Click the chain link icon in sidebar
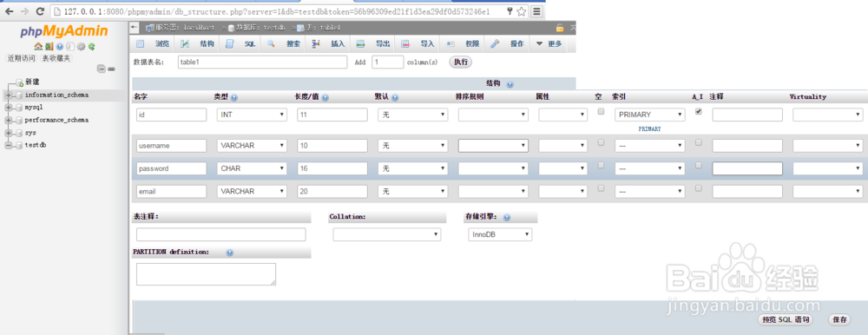 click(x=111, y=69)
